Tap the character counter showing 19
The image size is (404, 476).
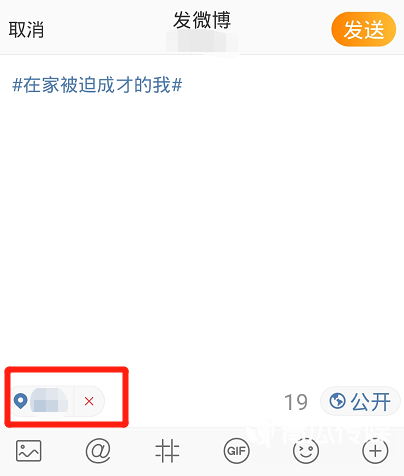[x=296, y=402]
